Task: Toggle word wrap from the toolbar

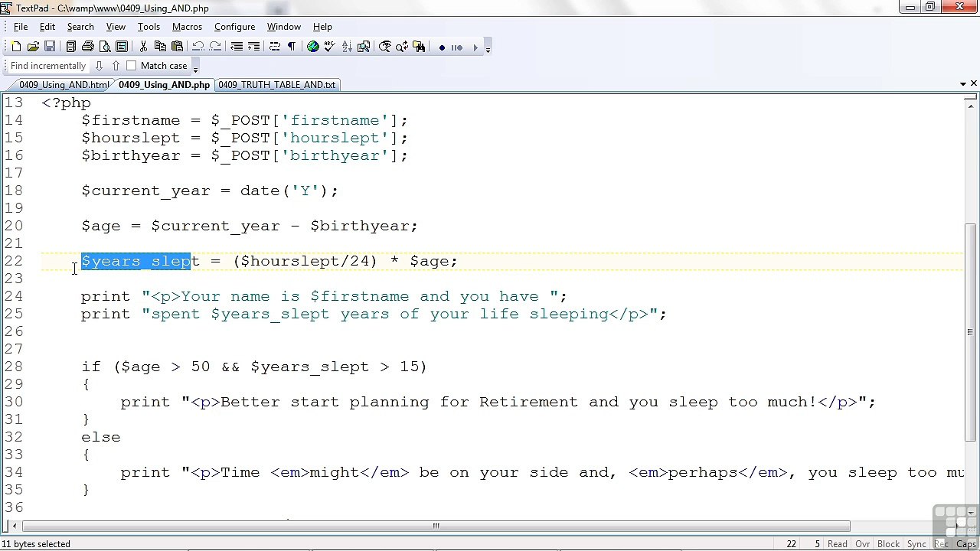Action: [275, 47]
